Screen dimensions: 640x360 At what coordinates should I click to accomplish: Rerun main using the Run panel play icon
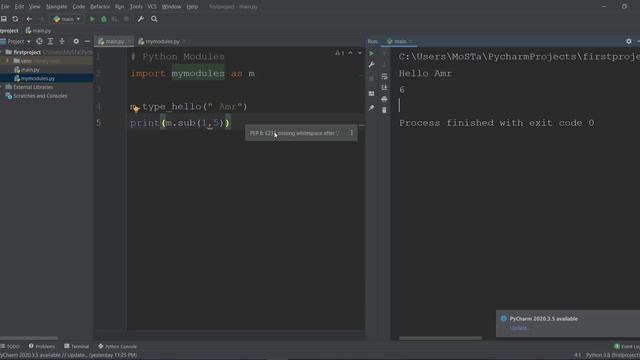[x=371, y=53]
